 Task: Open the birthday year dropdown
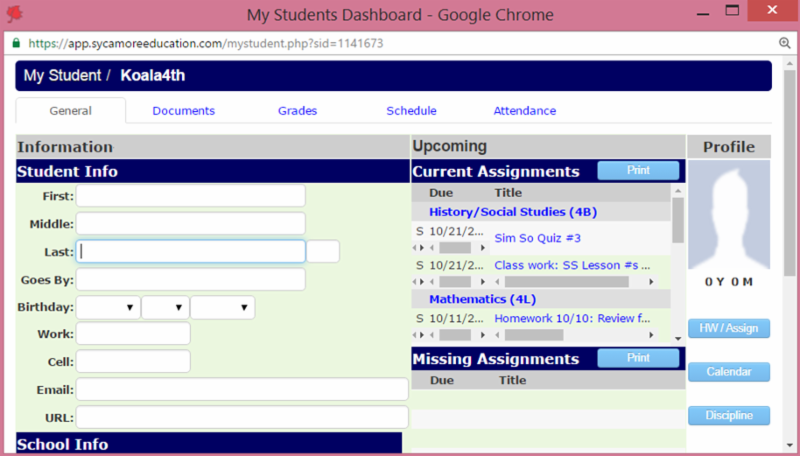[x=222, y=308]
